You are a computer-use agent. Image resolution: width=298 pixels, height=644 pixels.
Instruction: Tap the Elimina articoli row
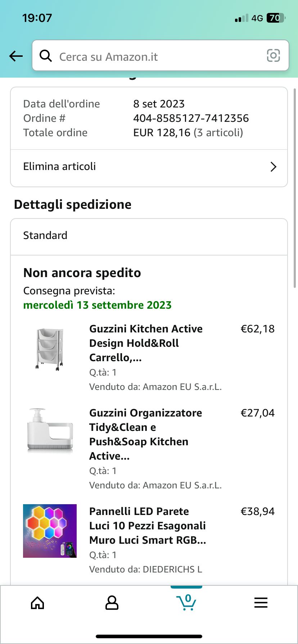[144, 167]
